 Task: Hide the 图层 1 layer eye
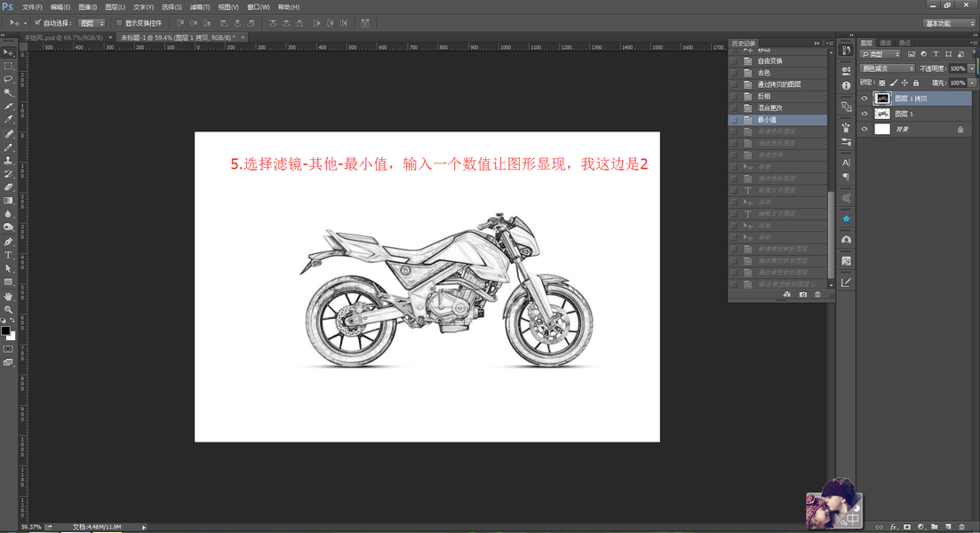click(x=864, y=114)
